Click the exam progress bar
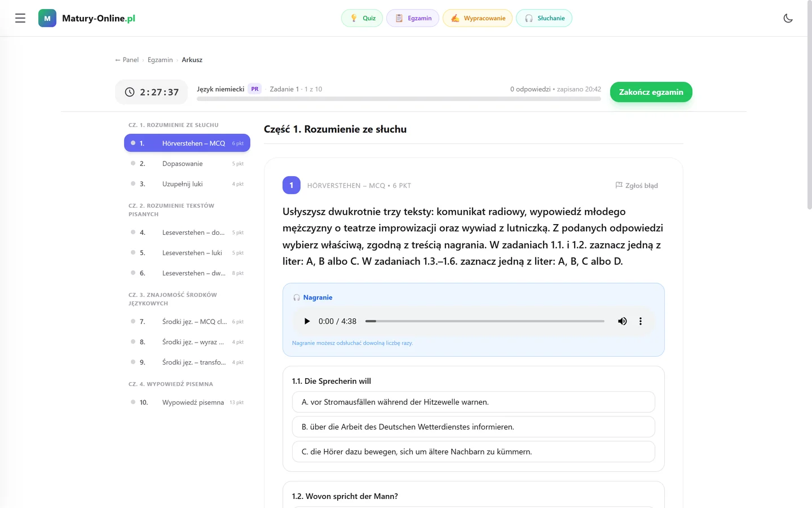The height and width of the screenshot is (508, 812). [399, 99]
